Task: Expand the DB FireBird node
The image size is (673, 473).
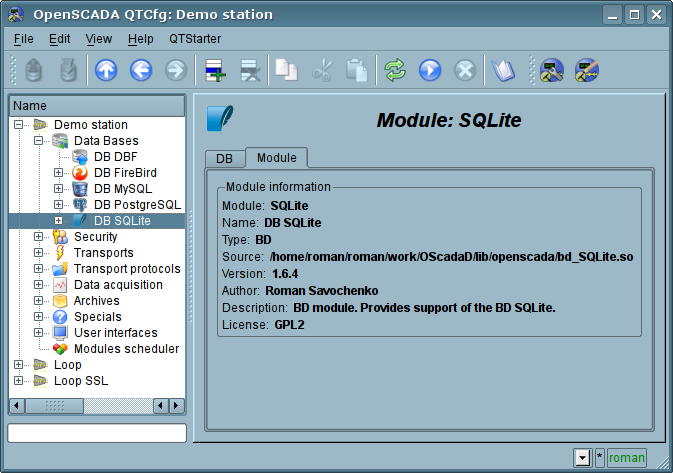Action: pos(58,173)
